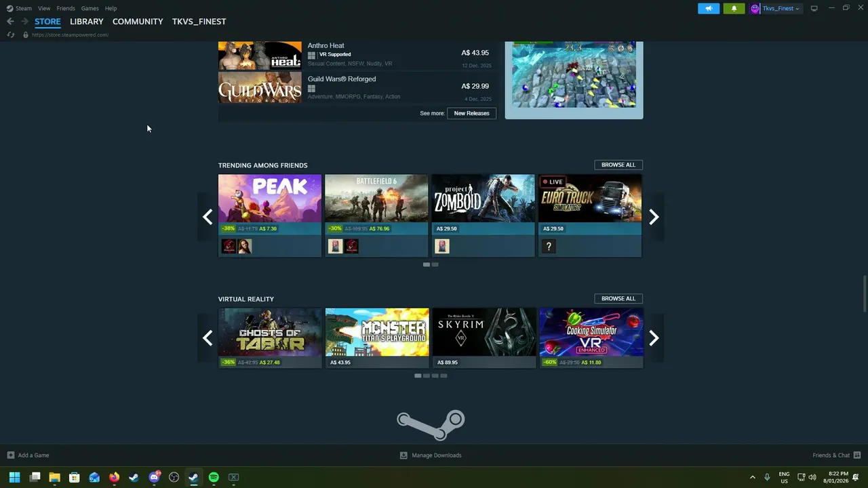Show previous Virtual Reality games
Screen dimensions: 868x488
[x=208, y=338]
